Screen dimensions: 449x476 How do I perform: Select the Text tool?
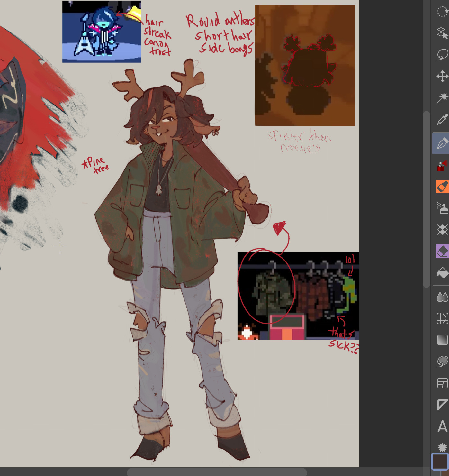(x=442, y=426)
